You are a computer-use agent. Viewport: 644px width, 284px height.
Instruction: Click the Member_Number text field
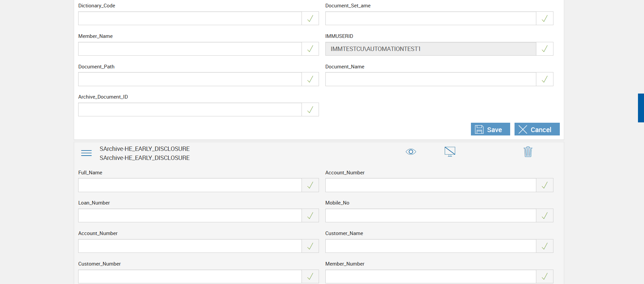[431, 277]
